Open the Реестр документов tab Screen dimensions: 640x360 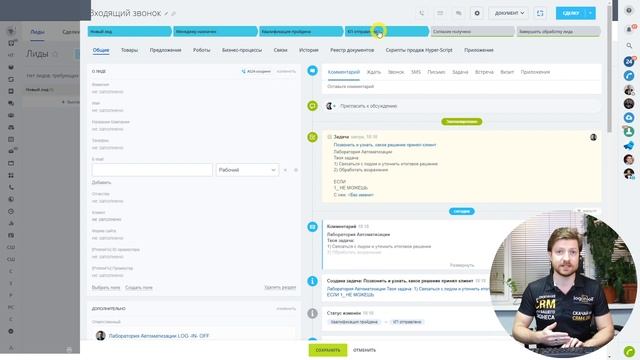[352, 50]
